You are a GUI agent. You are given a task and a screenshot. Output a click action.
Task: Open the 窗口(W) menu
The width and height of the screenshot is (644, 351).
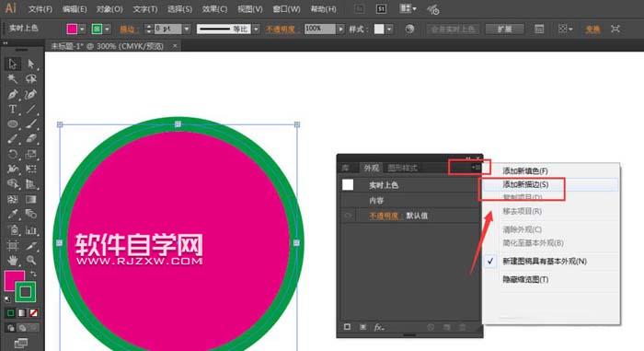[x=286, y=8]
